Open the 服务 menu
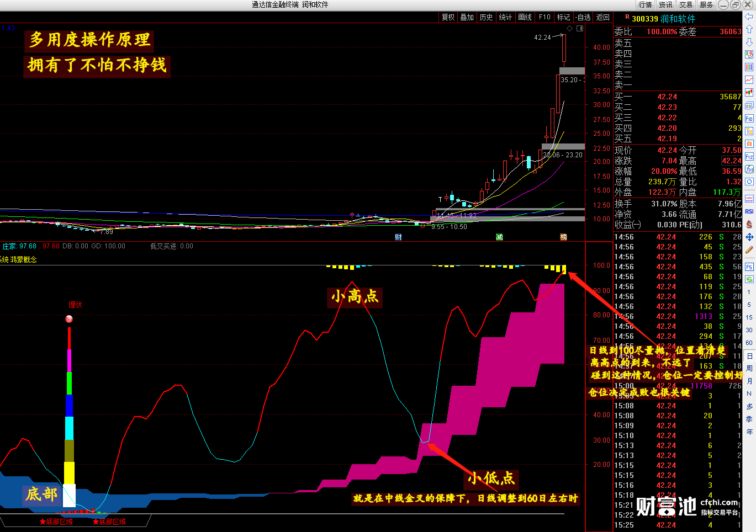Viewport: 756px width, 532px height. click(x=707, y=4)
